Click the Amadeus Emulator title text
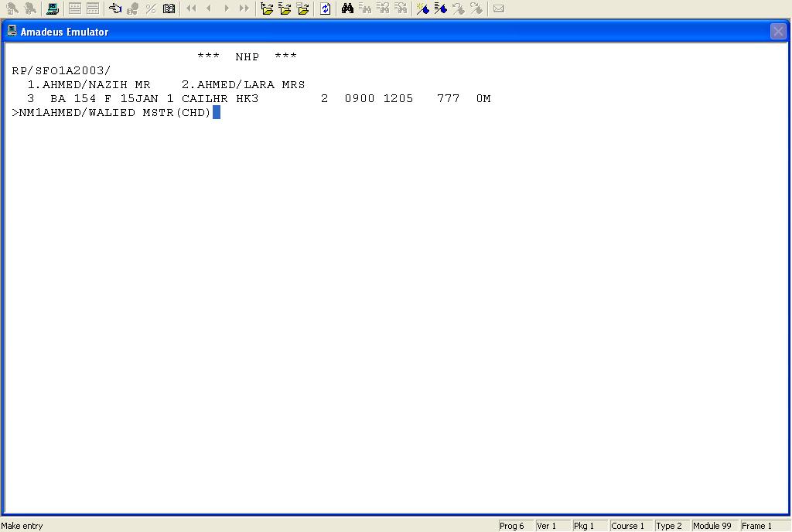The height and width of the screenshot is (532, 792). [65, 32]
